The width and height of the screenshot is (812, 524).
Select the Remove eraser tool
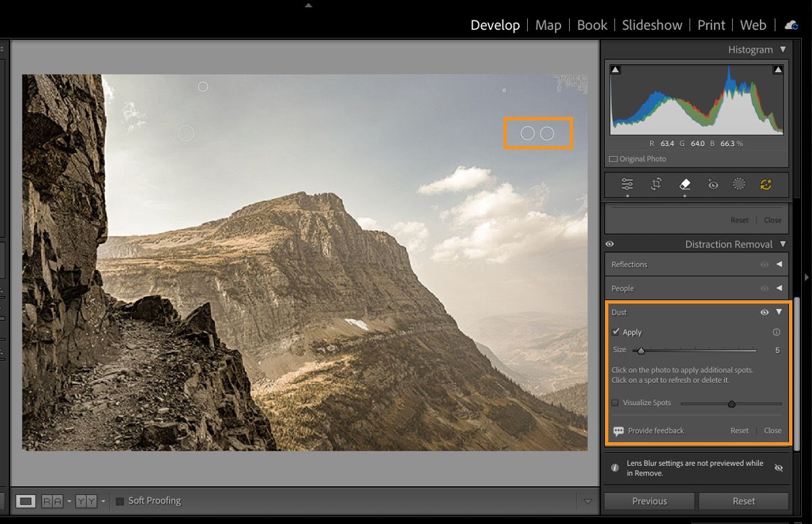(684, 184)
